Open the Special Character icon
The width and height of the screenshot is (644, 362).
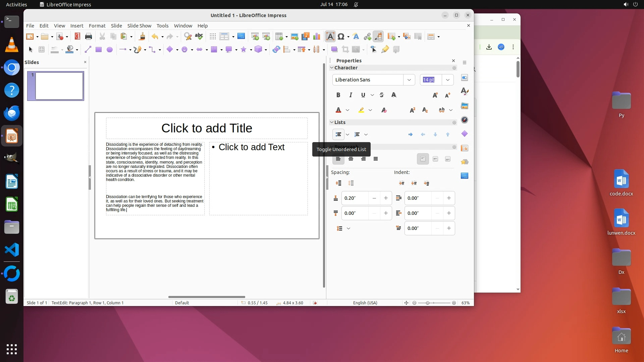pos(341,37)
